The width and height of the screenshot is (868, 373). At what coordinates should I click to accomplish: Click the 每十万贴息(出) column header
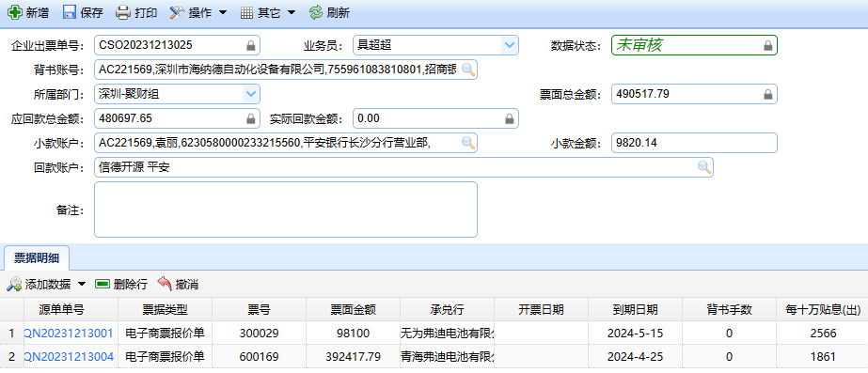click(822, 310)
